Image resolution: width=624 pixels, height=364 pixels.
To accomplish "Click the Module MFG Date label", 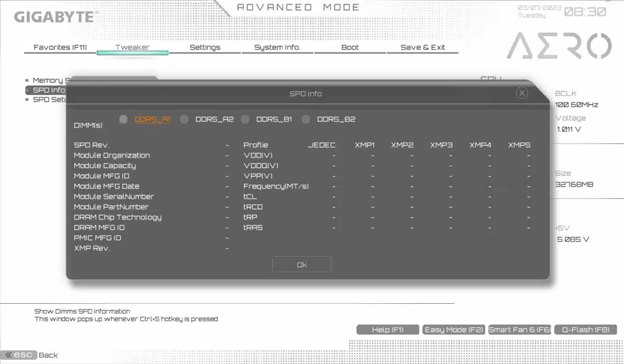I will click(107, 186).
